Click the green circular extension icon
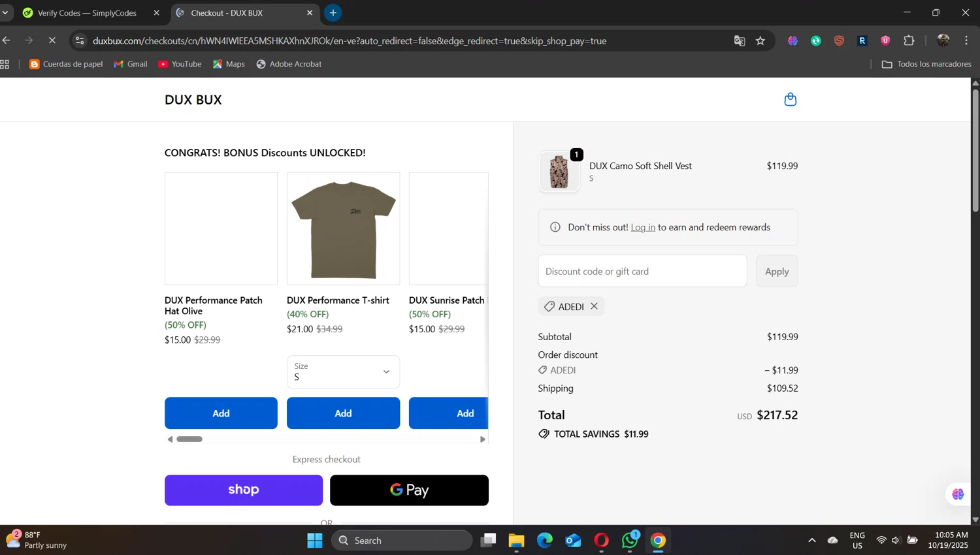This screenshot has width=980, height=555. point(816,40)
